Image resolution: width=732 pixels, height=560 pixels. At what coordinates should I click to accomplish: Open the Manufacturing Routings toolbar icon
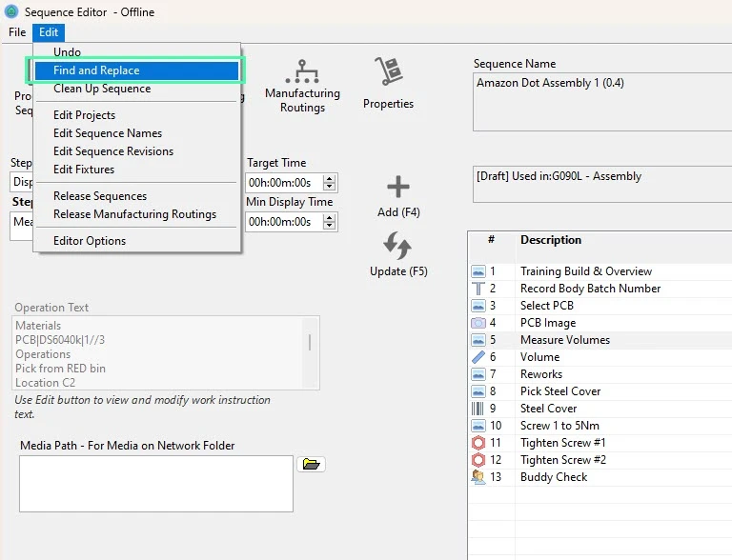click(x=302, y=71)
